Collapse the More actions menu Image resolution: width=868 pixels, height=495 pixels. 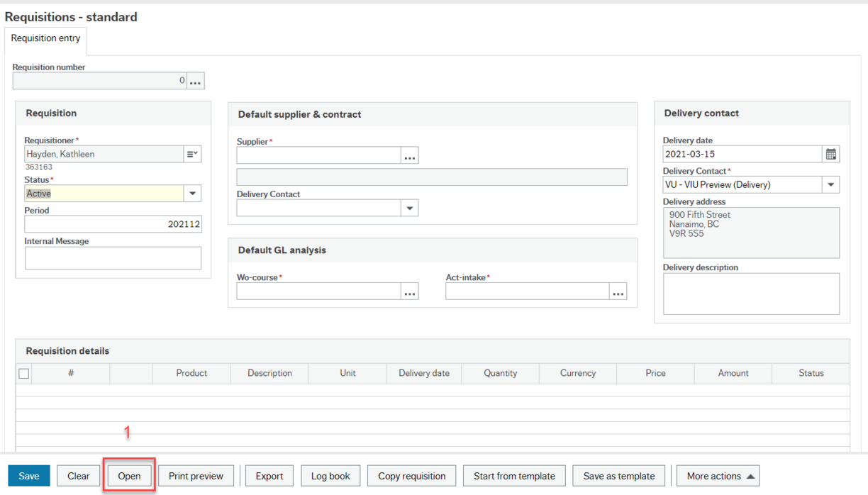(718, 476)
